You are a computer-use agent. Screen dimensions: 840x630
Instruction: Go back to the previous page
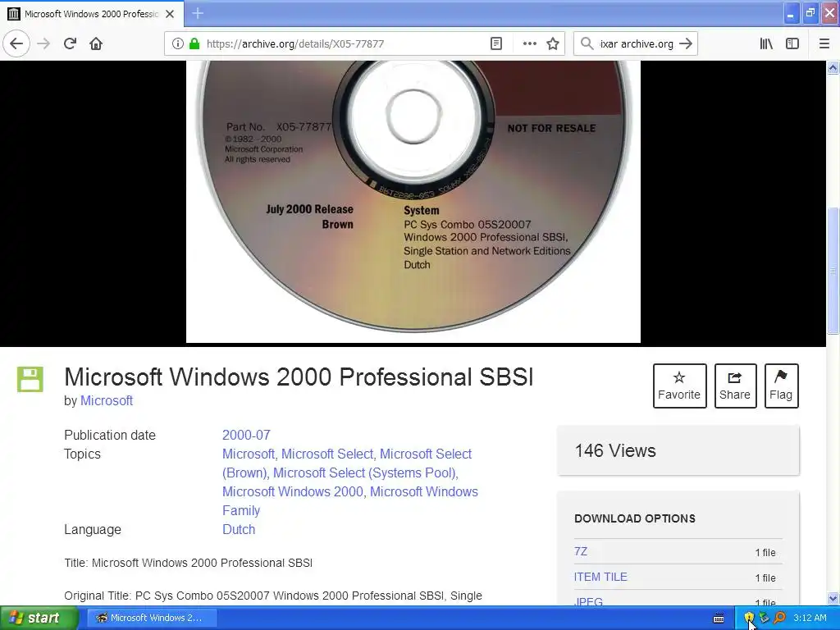click(x=16, y=43)
